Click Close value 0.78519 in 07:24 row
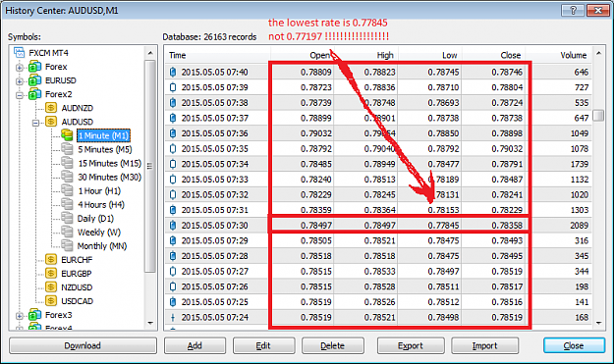The width and height of the screenshot is (614, 364). click(x=507, y=317)
